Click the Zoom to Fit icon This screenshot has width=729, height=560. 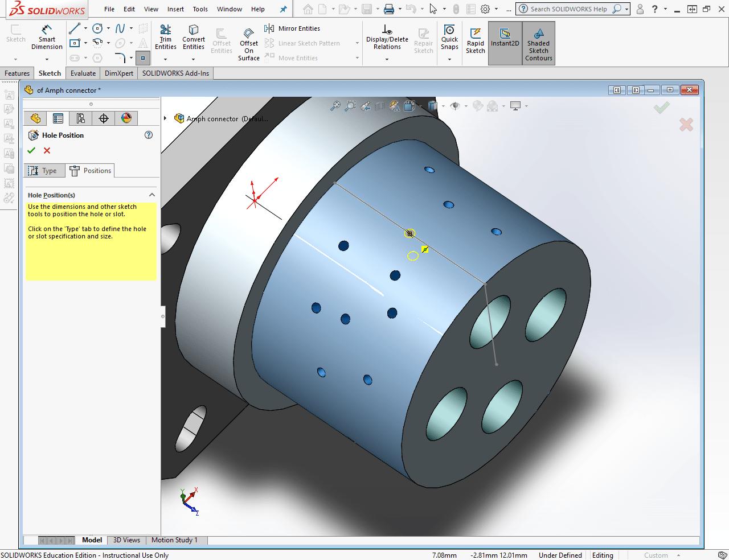coord(334,106)
